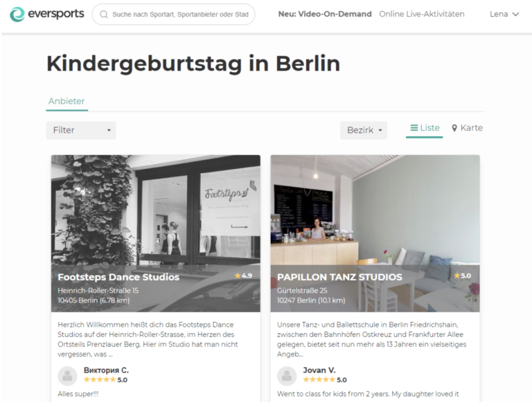Click the Papillon Tanz Studios café photo
This screenshot has width=532, height=407.
click(x=375, y=210)
